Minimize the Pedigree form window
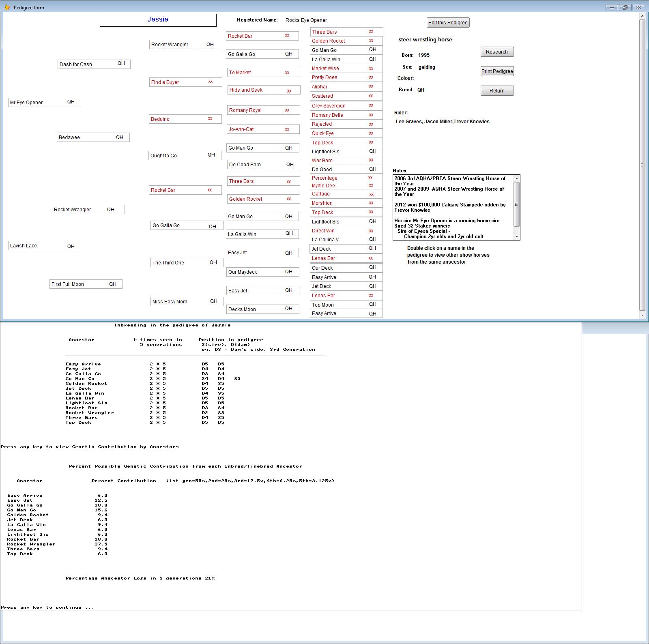 [x=611, y=7]
